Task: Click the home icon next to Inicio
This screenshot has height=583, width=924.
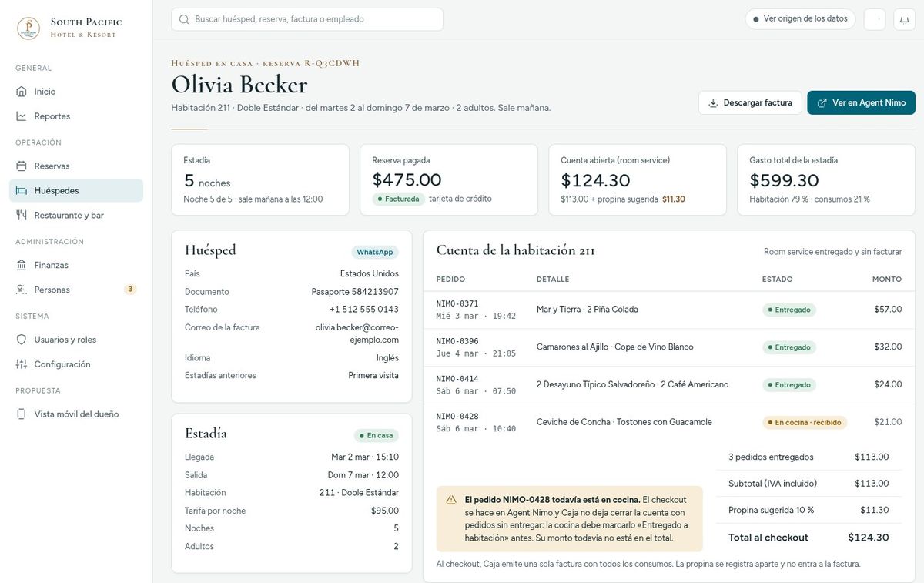Action: click(x=21, y=92)
